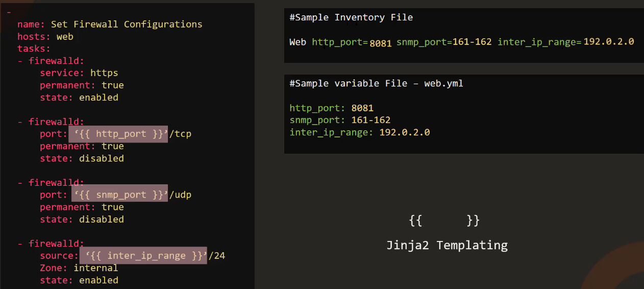This screenshot has width=644, height=289.
Task: Select the 8081 value in the inventory line
Action: [381, 43]
